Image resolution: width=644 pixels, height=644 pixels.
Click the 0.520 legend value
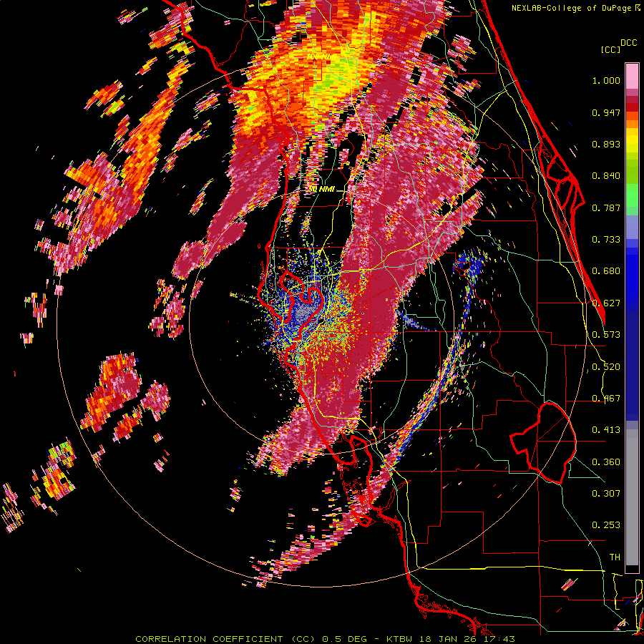[606, 367]
